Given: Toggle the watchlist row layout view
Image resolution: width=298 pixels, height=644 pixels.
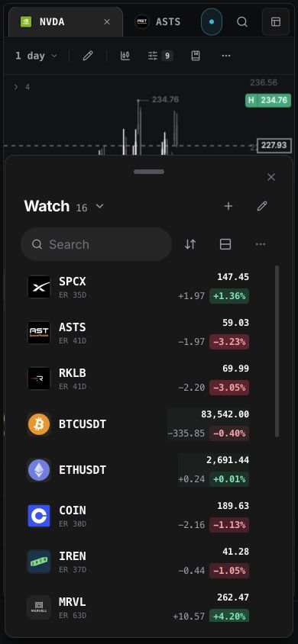Looking at the screenshot, I should point(225,244).
